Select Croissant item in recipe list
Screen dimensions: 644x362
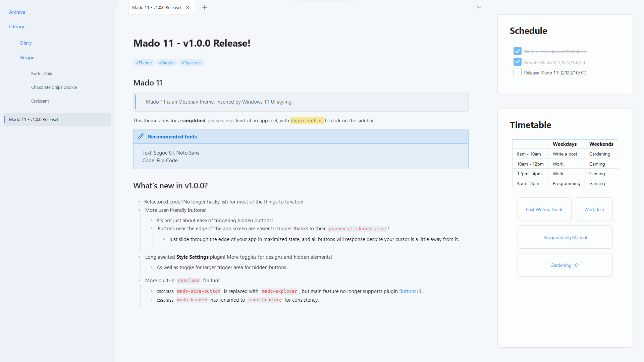41,101
